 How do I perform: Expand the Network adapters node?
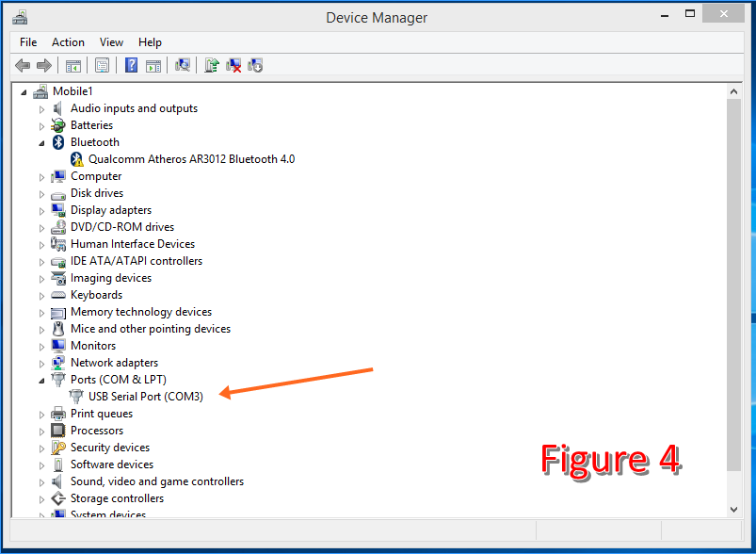point(41,363)
